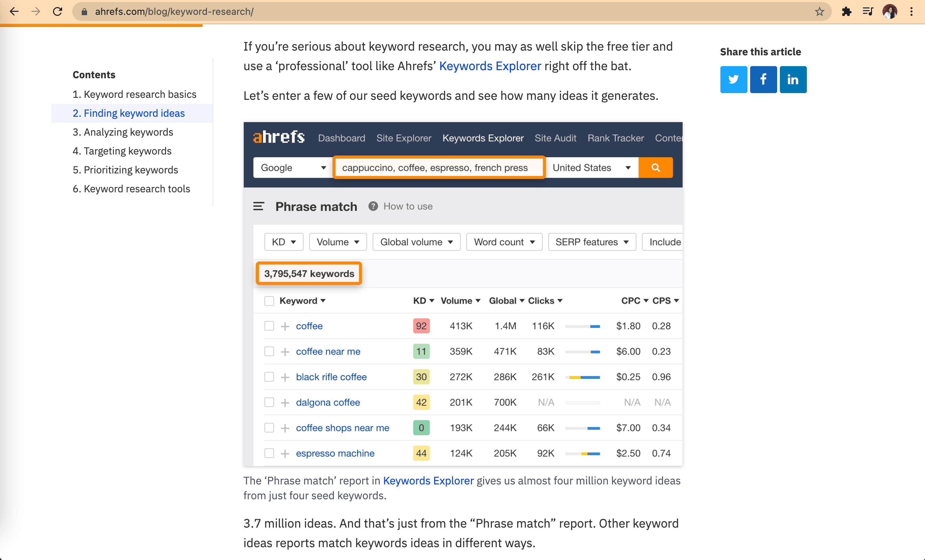Image resolution: width=925 pixels, height=560 pixels.
Task: Click the keyword input with cappuccino, coffee
Action: tap(439, 168)
